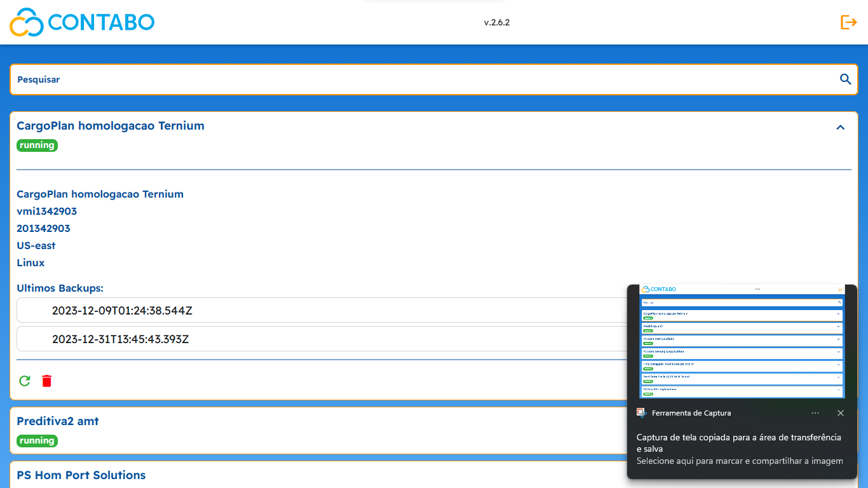The image size is (868, 488).
Task: Delete using the red trash icon
Action: pos(47,381)
